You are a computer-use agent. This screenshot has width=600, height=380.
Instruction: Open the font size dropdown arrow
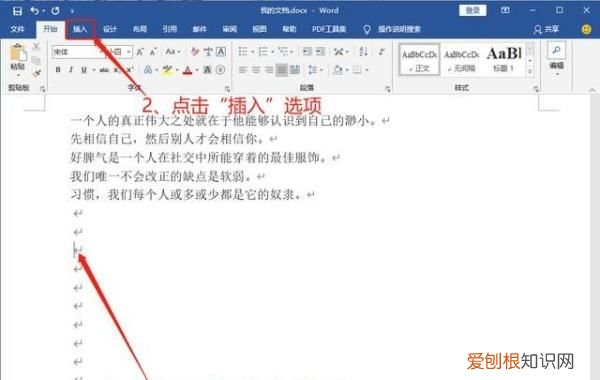[129, 52]
